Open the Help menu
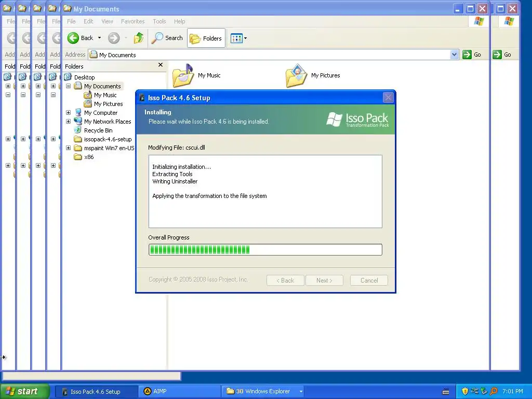Viewport: 532px width, 399px height. 179,21
